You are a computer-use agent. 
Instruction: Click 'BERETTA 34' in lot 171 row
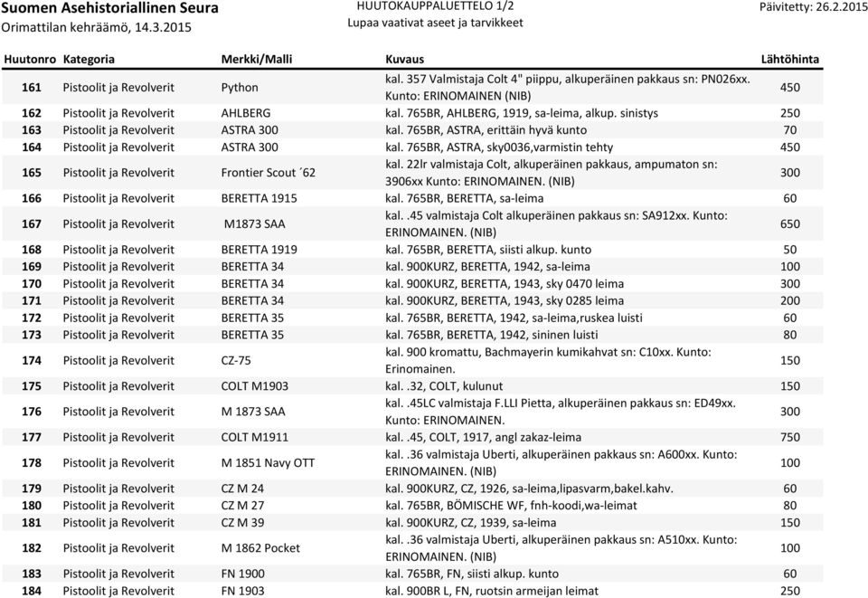pyautogui.click(x=252, y=300)
